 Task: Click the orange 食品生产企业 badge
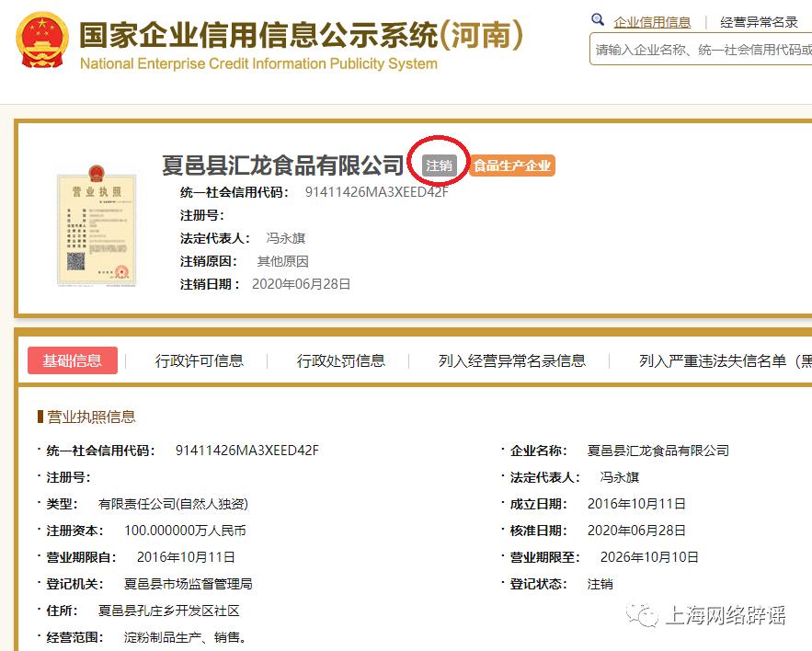tap(512, 166)
